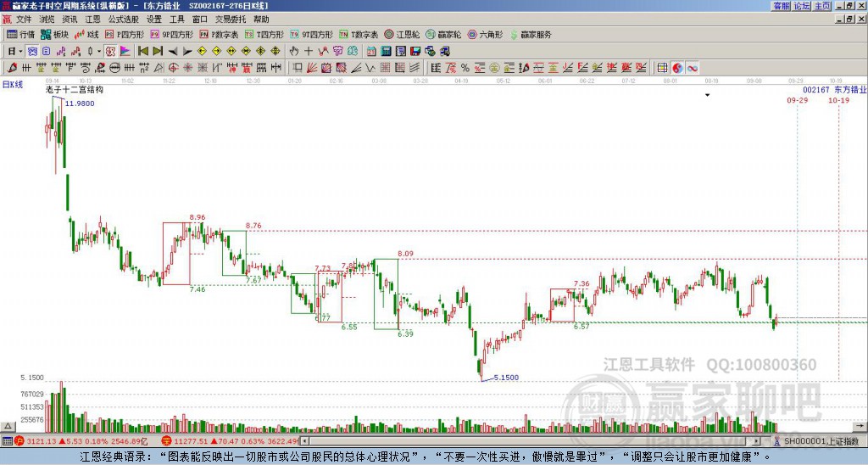This screenshot has height=465, width=868.
Task: Click the 主页 link
Action: point(822,6)
